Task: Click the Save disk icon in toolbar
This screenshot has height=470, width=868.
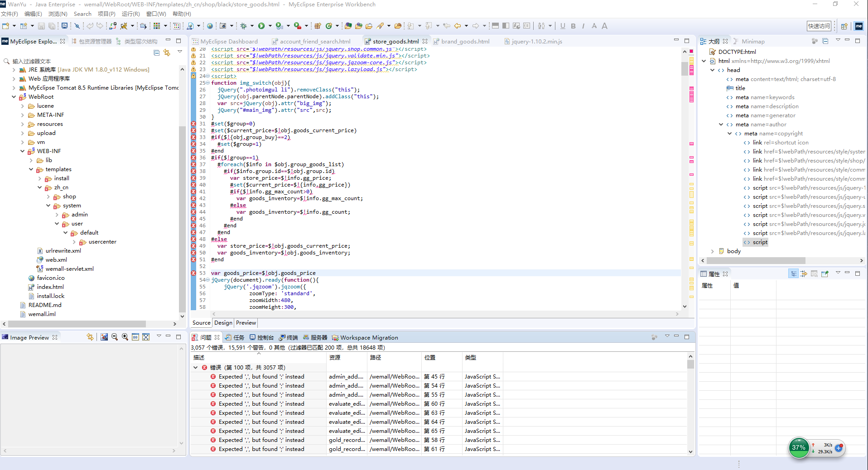Action: (41, 26)
